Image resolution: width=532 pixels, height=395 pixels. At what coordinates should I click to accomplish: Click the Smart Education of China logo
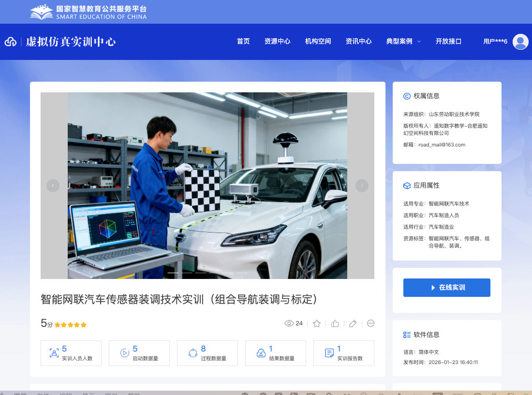tap(89, 12)
